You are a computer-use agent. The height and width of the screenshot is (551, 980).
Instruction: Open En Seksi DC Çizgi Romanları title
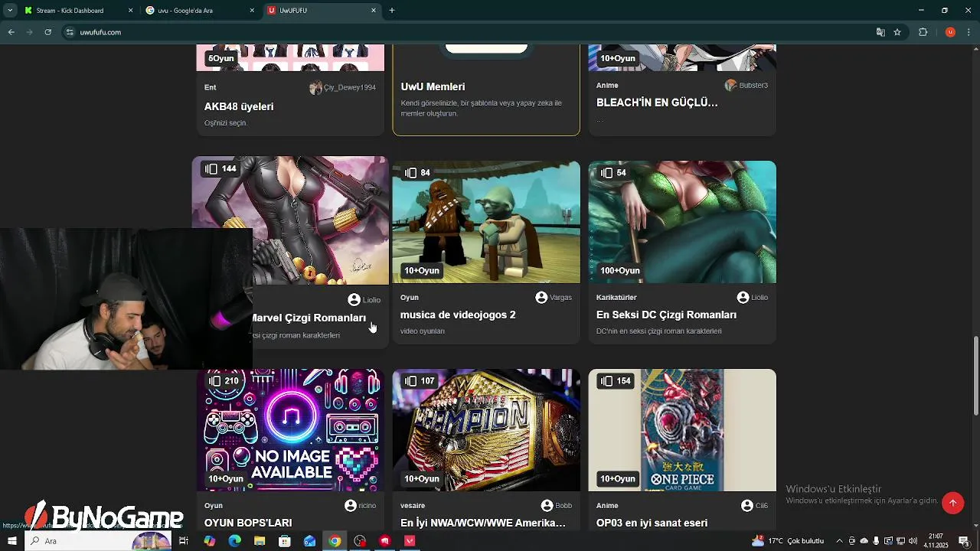coord(666,315)
